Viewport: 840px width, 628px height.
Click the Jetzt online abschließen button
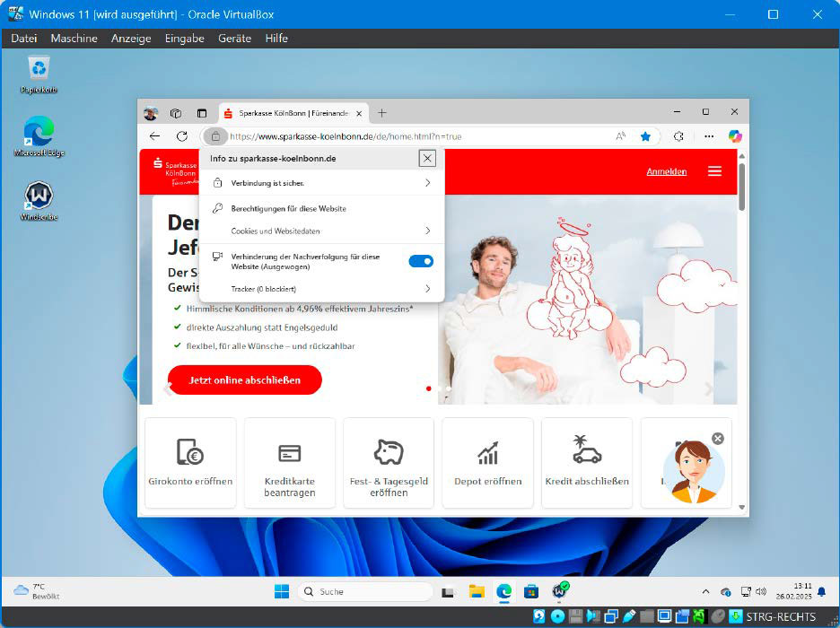click(x=244, y=379)
